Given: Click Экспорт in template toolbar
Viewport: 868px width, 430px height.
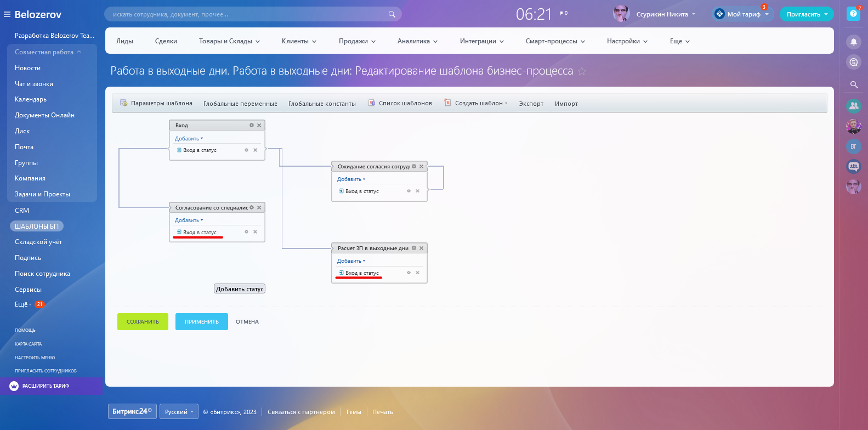Looking at the screenshot, I should pos(531,104).
